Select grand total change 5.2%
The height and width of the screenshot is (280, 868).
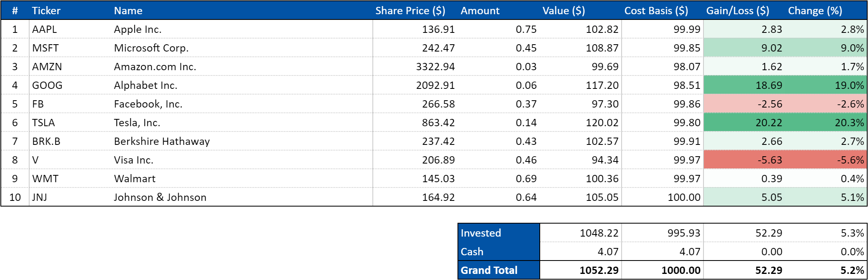coord(826,270)
